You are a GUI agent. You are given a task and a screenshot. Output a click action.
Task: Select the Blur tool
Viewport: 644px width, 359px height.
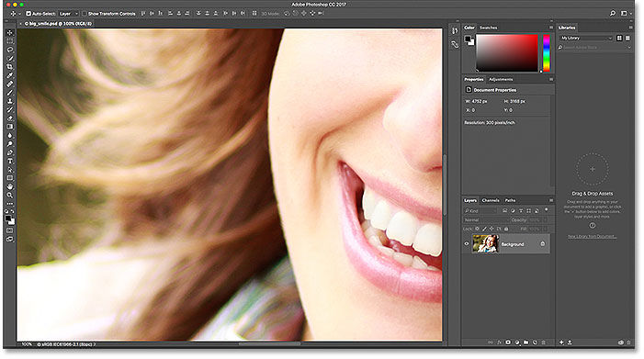tap(10, 135)
